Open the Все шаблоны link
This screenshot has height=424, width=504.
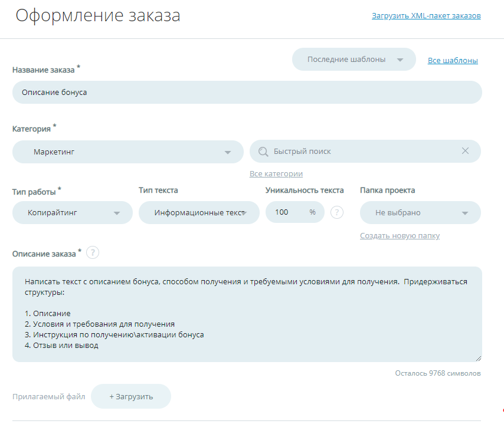(x=453, y=60)
